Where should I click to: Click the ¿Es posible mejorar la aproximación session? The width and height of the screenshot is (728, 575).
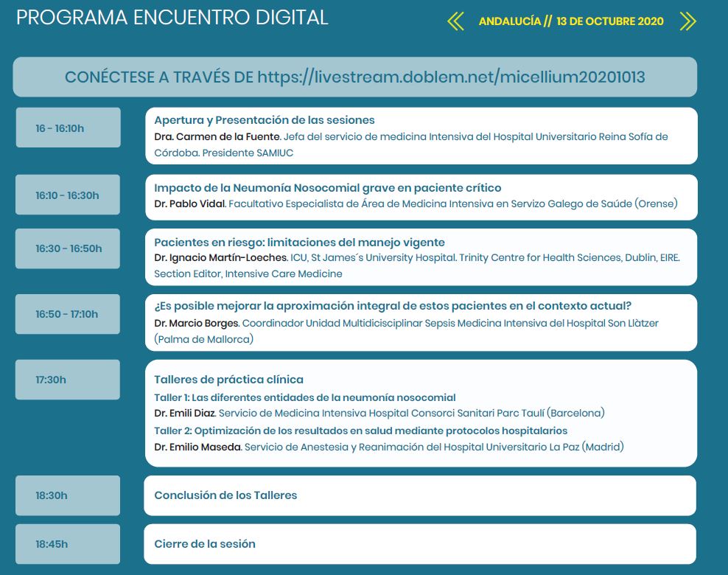(x=393, y=306)
